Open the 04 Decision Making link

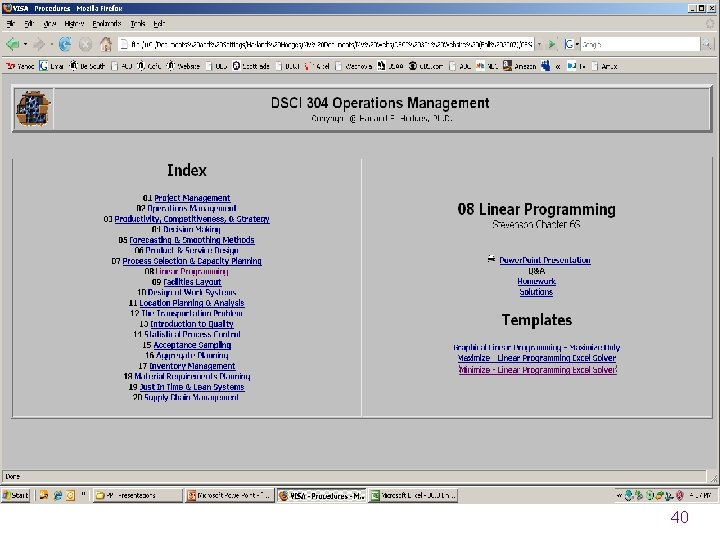tap(192, 230)
